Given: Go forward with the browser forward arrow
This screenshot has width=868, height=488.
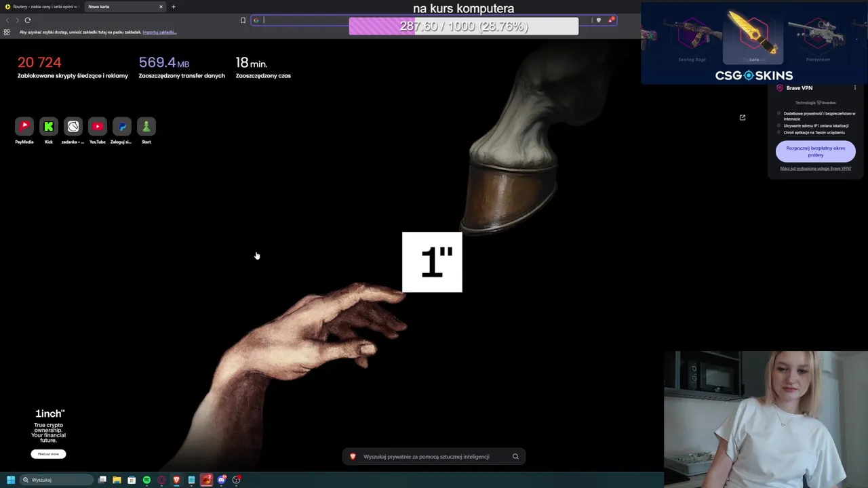Looking at the screenshot, I should [18, 20].
